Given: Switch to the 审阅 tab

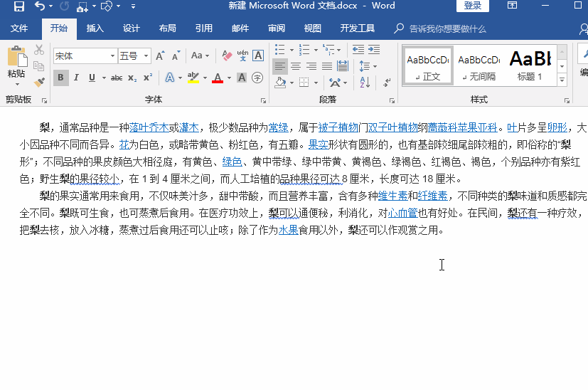Looking at the screenshot, I should click(x=277, y=28).
